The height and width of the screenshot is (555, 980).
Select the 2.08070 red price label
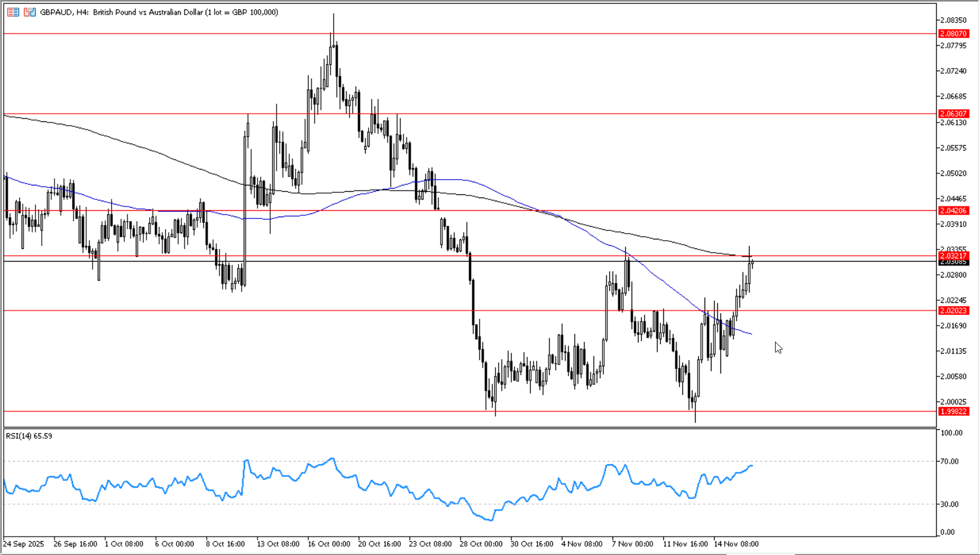pyautogui.click(x=953, y=34)
